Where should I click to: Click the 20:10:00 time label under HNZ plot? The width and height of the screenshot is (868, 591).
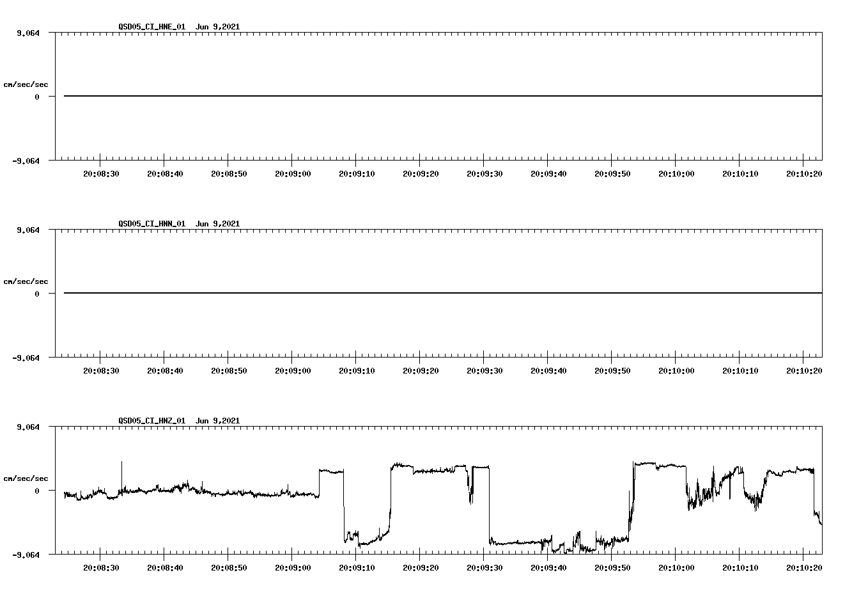(x=676, y=568)
